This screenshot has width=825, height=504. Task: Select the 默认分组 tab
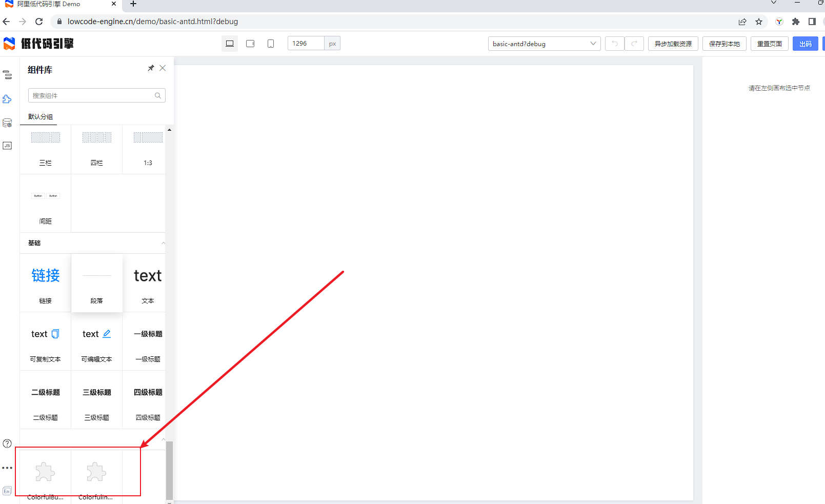(x=40, y=117)
